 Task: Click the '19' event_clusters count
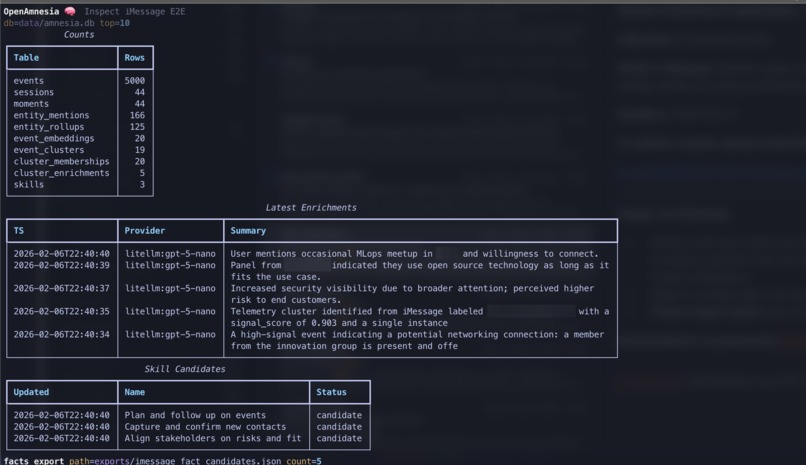pyautogui.click(x=140, y=150)
